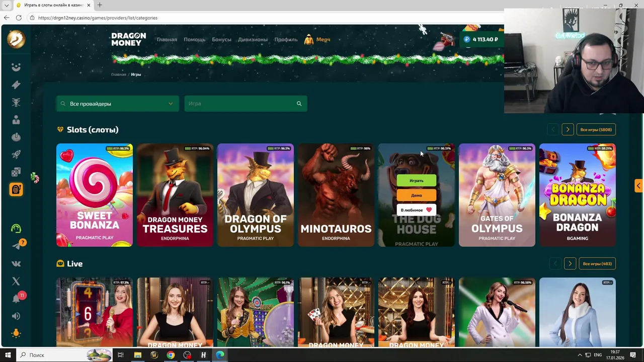Viewport: 644px width, 362px height.
Task: Open Профиль in top navigation
Action: click(x=286, y=39)
